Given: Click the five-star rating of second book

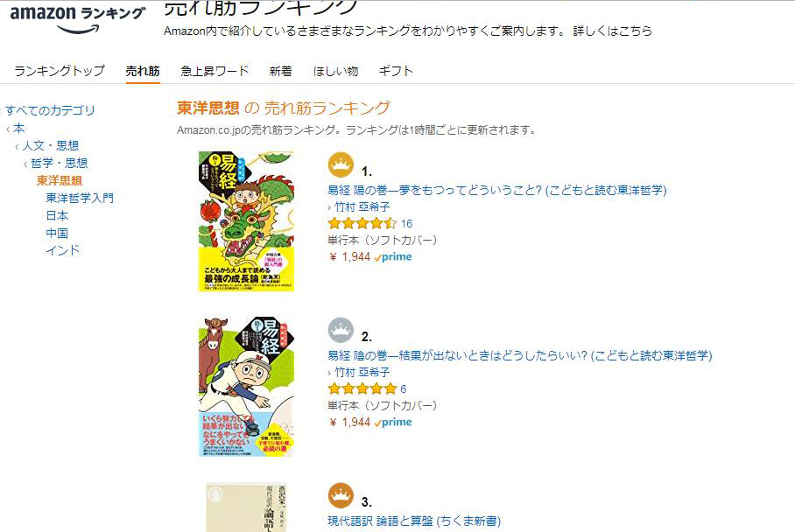Looking at the screenshot, I should pos(362,388).
